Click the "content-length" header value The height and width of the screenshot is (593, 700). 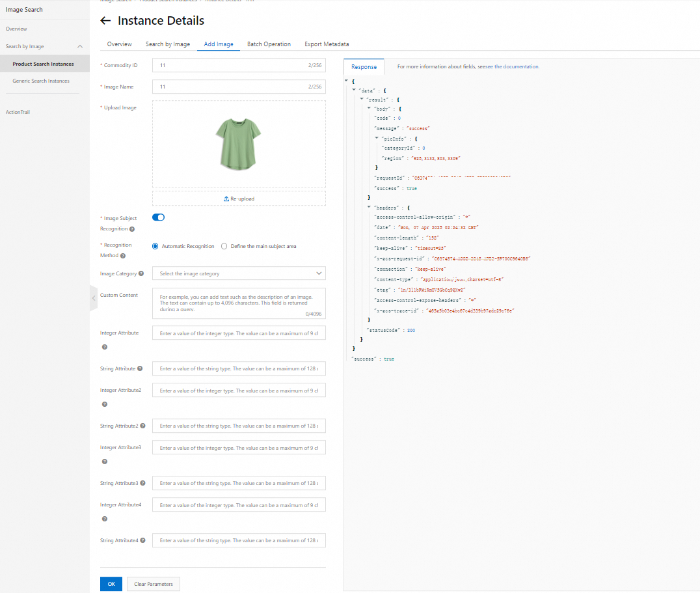click(x=433, y=238)
